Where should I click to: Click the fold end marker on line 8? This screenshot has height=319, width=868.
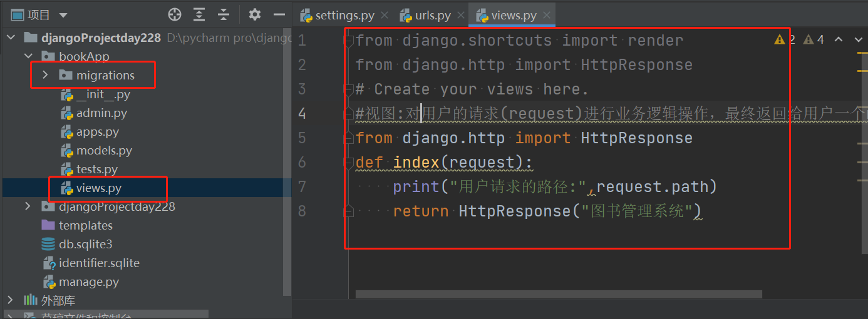[349, 211]
